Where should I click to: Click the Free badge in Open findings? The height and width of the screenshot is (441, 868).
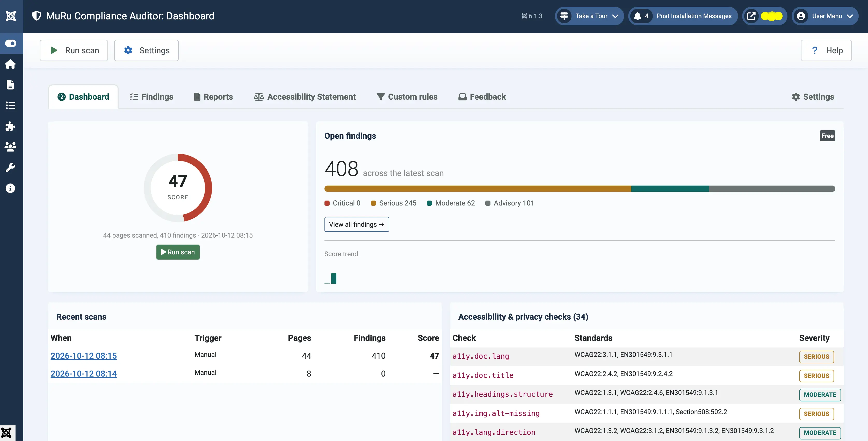coord(827,136)
